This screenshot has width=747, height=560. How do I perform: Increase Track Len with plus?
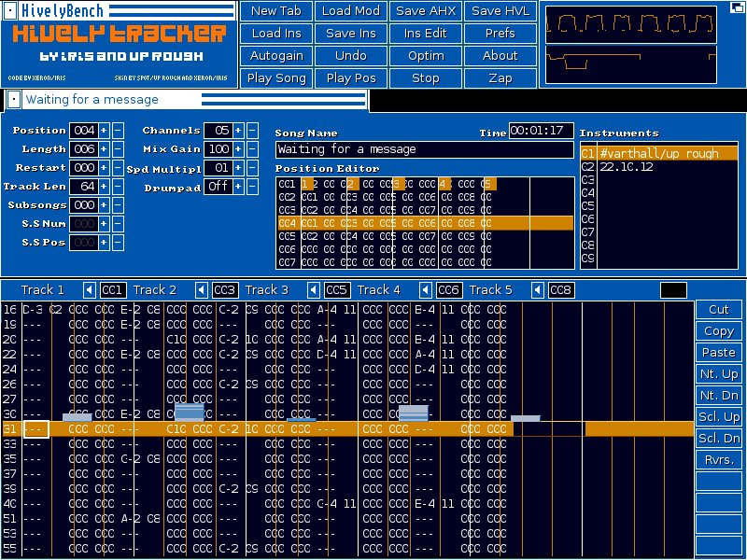104,186
